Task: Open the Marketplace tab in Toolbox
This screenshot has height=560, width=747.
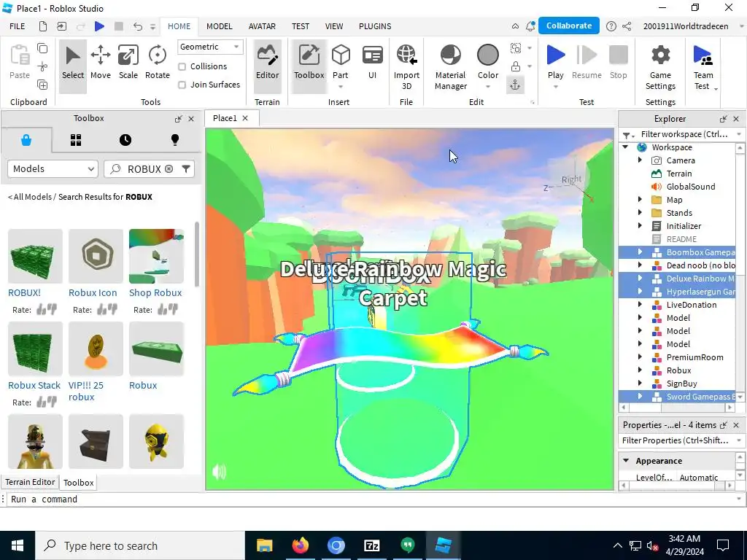Action: [26, 140]
